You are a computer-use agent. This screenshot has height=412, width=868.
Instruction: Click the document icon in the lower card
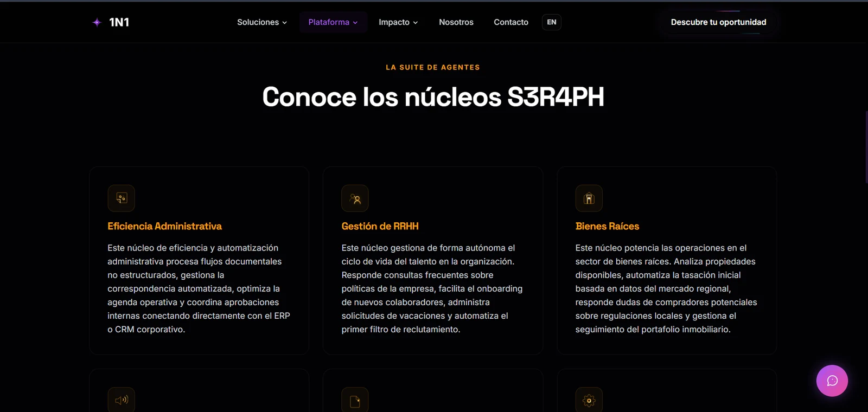click(355, 401)
